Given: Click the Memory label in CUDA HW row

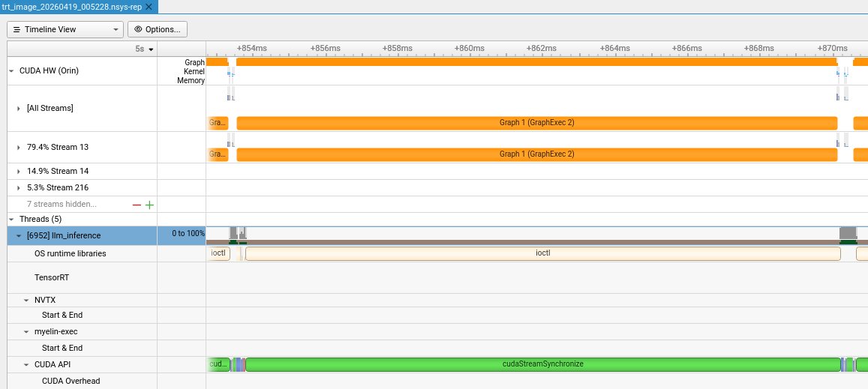Looking at the screenshot, I should pyautogui.click(x=191, y=80).
